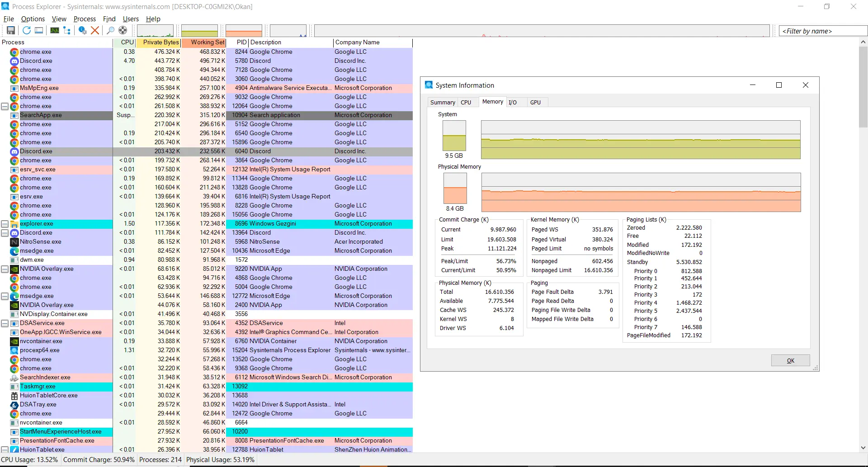This screenshot has width=868, height=467.
Task: Click the yellow commit history mini graph in toolbar
Action: (199, 31)
